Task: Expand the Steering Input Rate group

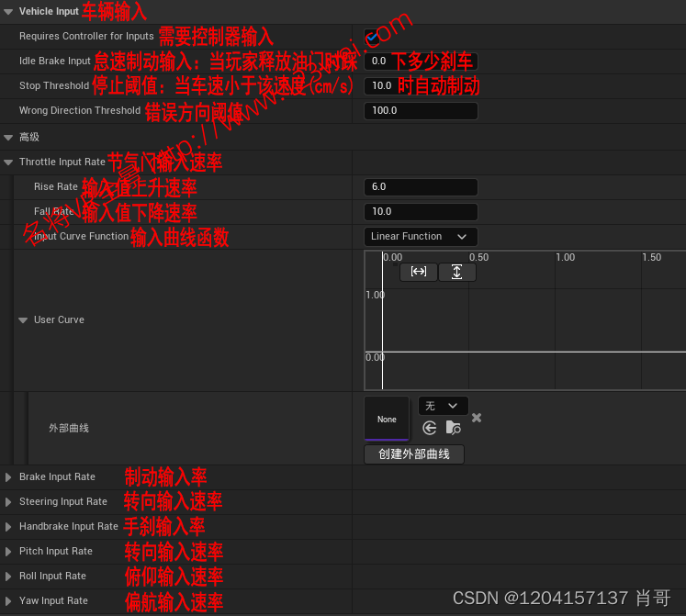Action: coord(8,502)
